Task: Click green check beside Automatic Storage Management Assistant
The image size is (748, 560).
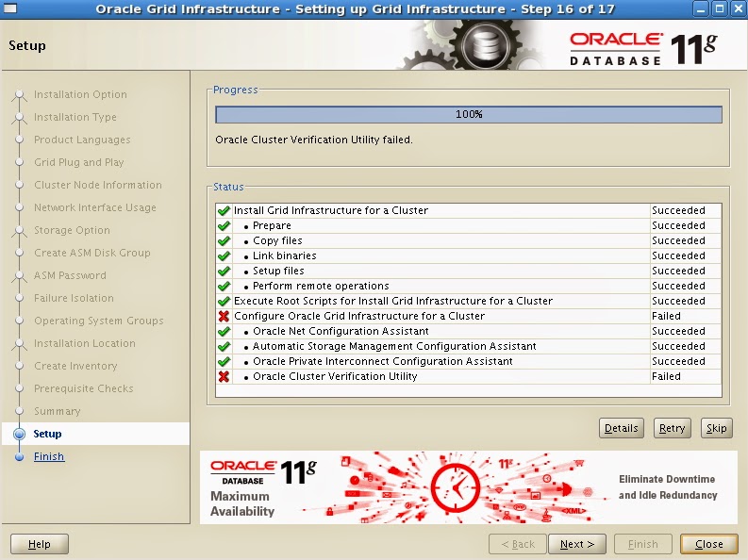Action: point(224,347)
